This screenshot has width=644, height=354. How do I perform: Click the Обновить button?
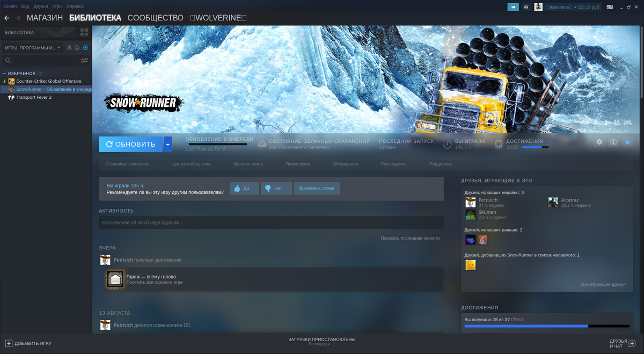131,144
